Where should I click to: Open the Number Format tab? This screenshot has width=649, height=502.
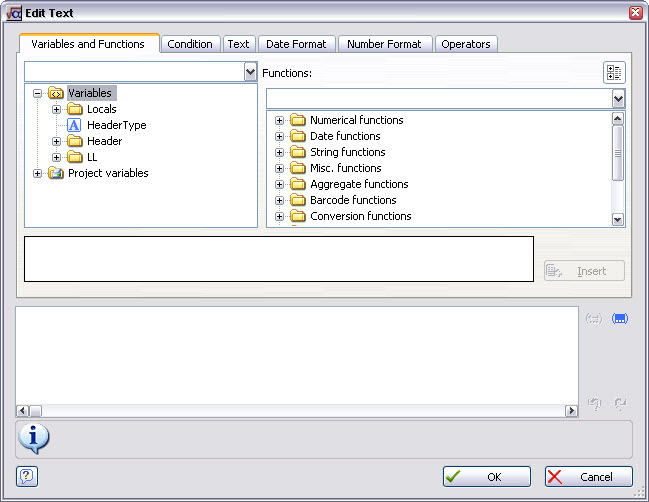384,44
